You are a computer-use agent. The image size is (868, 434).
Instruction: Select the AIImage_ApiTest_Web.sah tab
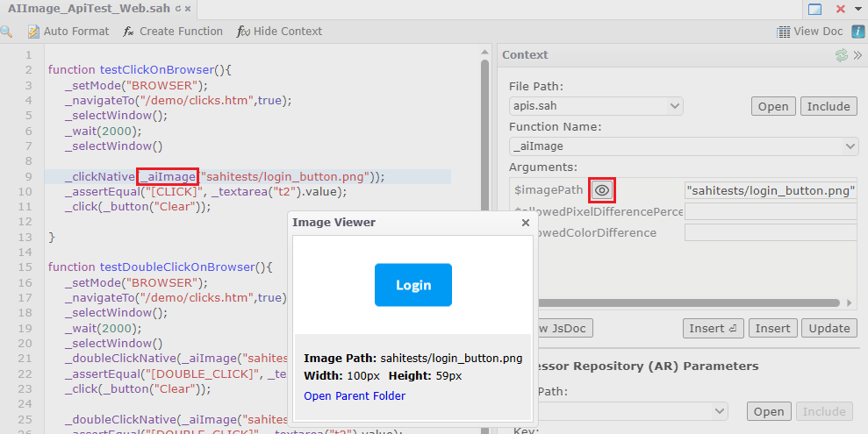(88, 9)
